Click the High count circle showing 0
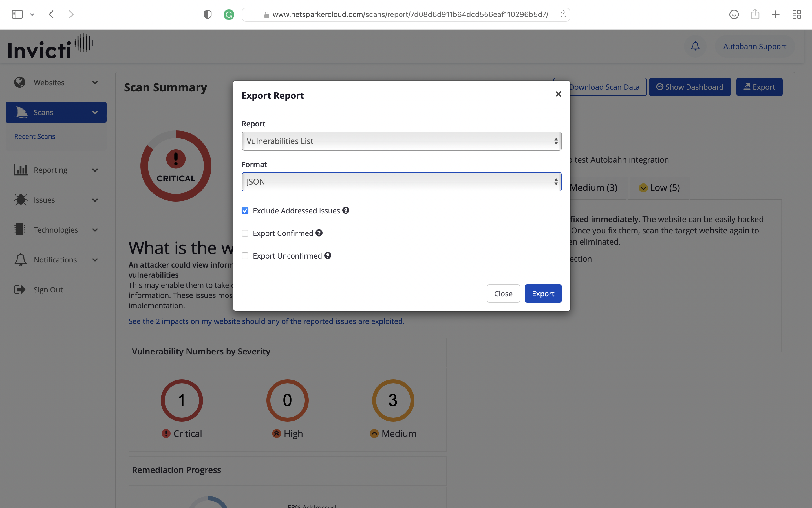The image size is (812, 508). pos(287,400)
